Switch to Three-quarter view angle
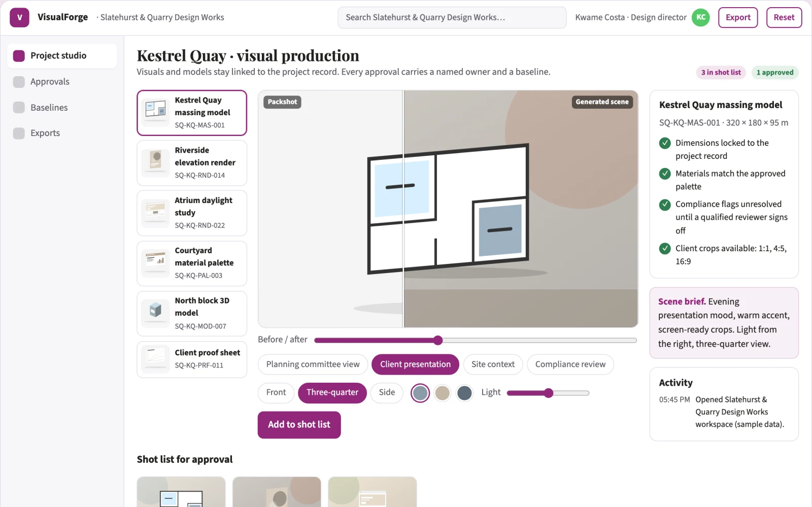 (332, 393)
